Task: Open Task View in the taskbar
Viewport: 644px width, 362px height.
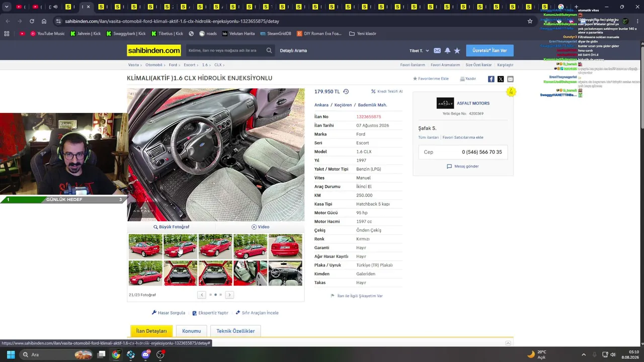Action: click(101, 354)
